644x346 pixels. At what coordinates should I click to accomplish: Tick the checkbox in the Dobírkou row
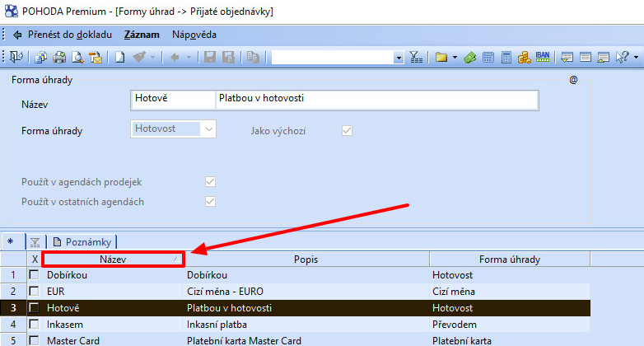34,276
